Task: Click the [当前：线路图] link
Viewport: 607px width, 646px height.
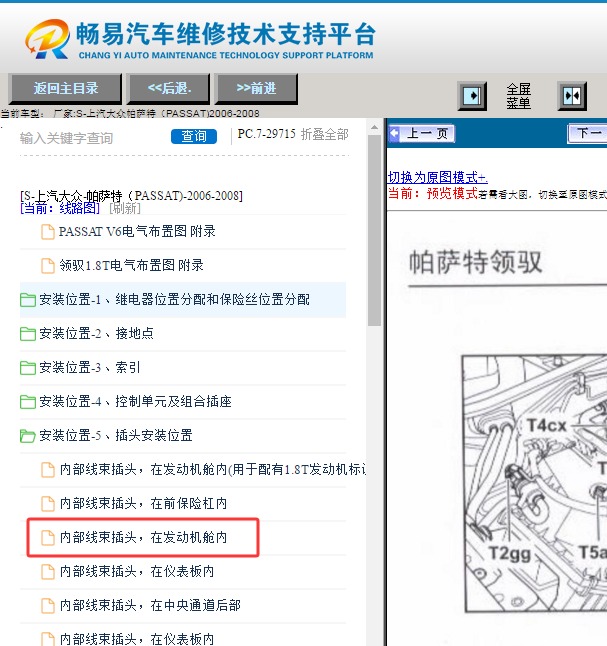Action: 60,208
